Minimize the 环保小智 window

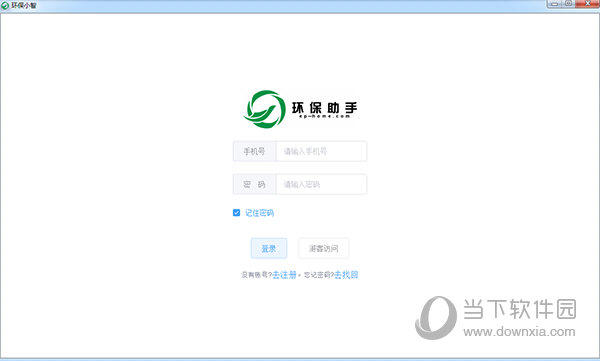[554, 3]
